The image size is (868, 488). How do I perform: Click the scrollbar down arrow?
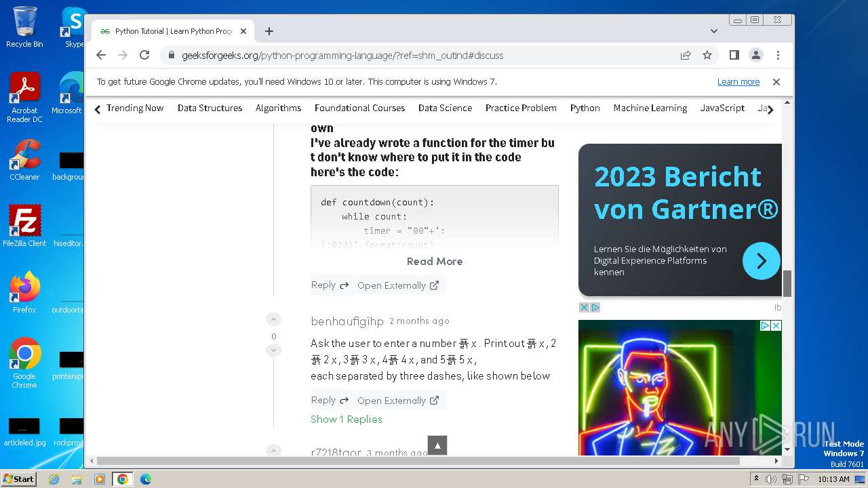coord(787,449)
